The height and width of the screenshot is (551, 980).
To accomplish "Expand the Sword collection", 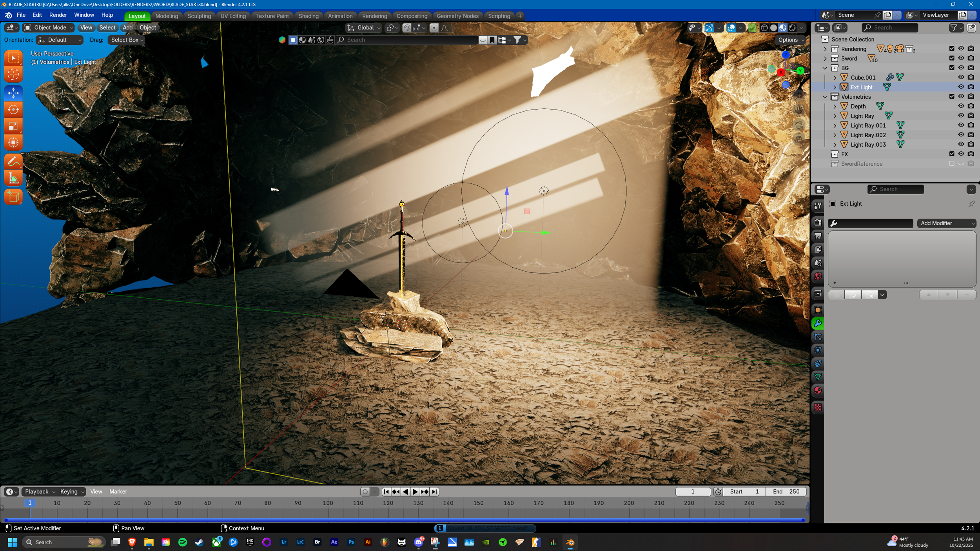I will 825,58.
